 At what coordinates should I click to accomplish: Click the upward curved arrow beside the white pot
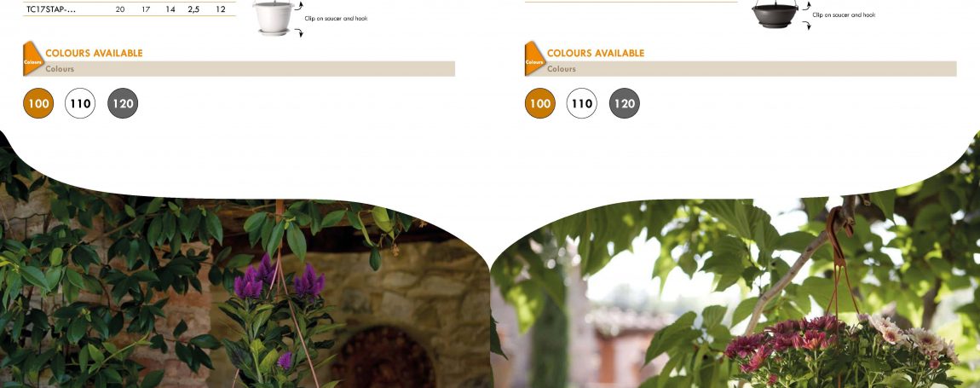point(299,6)
